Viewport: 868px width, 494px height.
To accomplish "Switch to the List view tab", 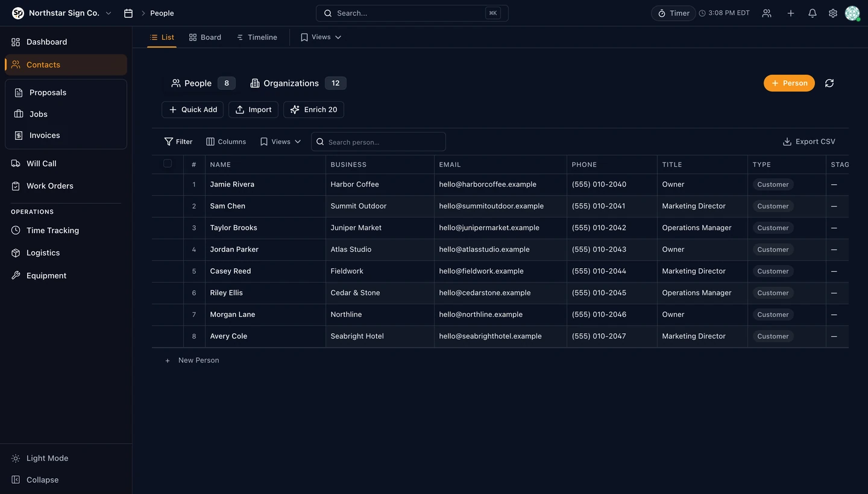I will click(x=162, y=37).
